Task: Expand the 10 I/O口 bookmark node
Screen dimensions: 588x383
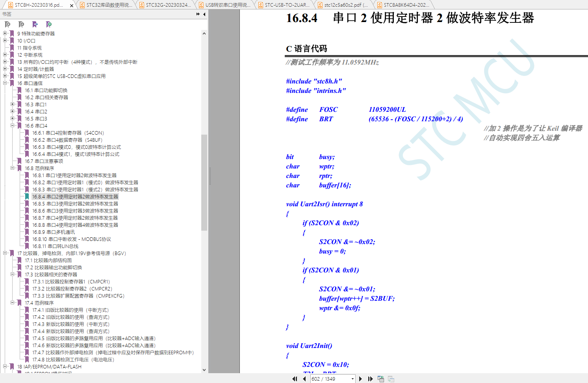Action: (5, 41)
